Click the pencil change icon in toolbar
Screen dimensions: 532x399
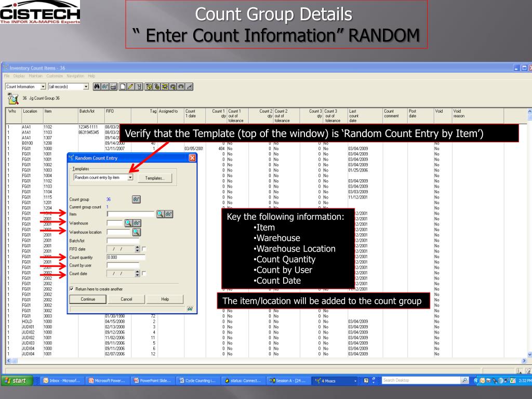point(130,87)
